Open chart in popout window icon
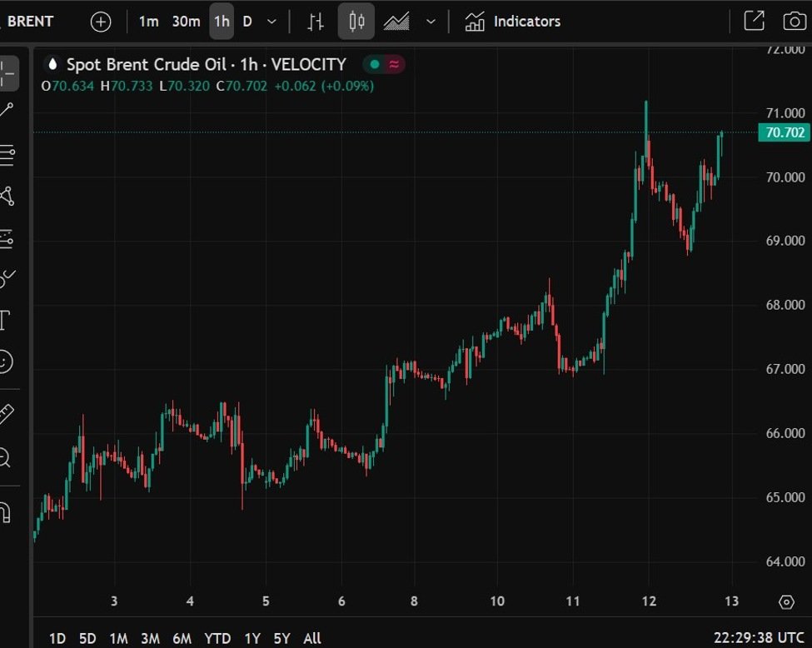 (754, 22)
